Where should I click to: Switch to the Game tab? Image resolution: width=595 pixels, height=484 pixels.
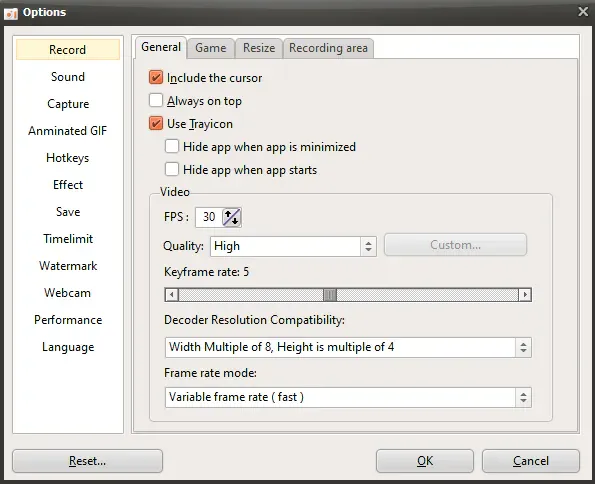tap(211, 48)
